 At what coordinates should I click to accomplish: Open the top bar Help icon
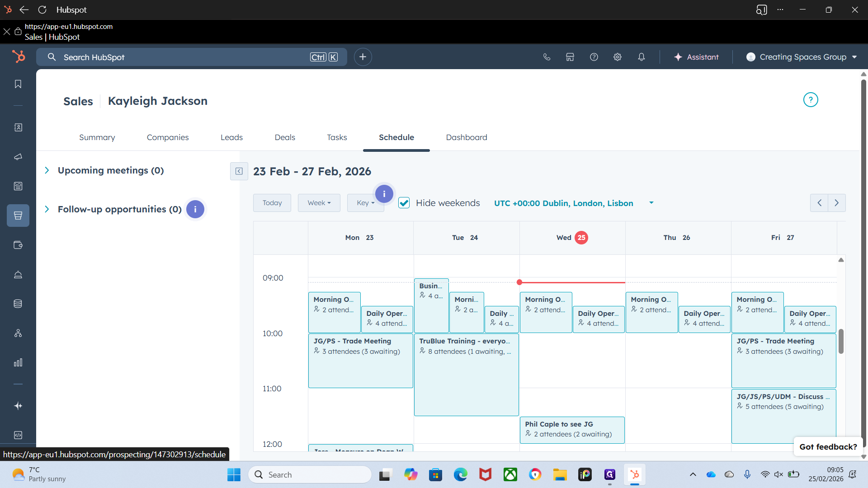point(594,57)
